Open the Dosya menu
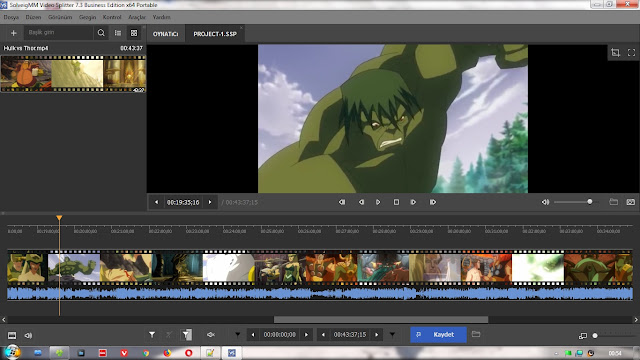640x360 pixels. [x=11, y=17]
